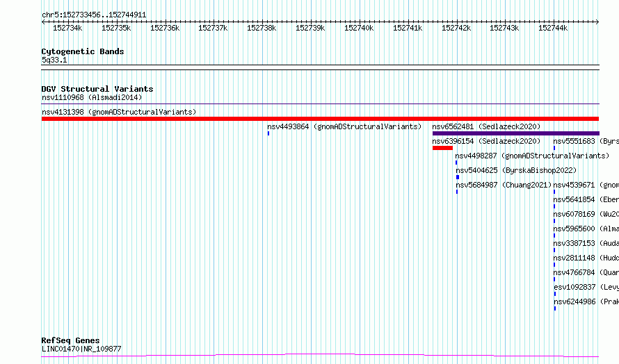Select the small blue nsv4493864 marker
The image size is (619, 364).
(268, 133)
